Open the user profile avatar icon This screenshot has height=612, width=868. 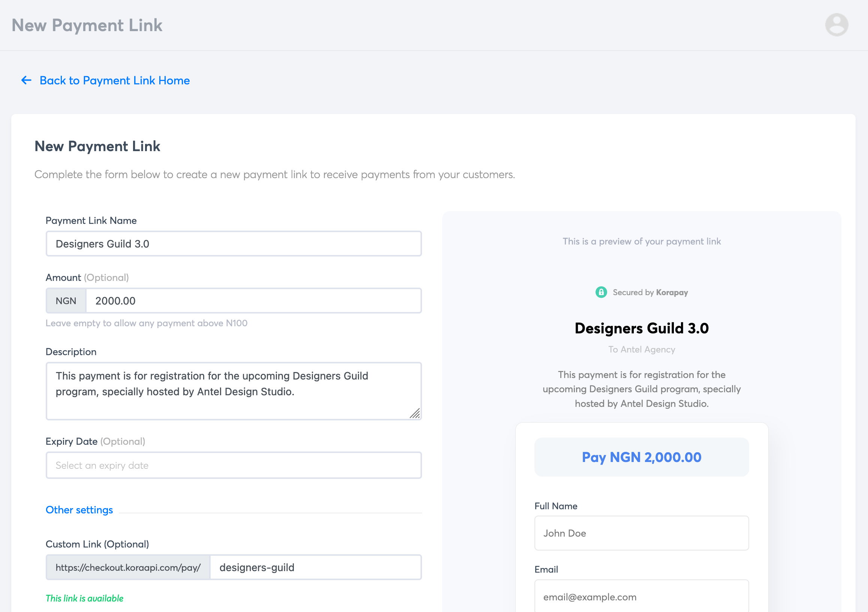(x=836, y=24)
